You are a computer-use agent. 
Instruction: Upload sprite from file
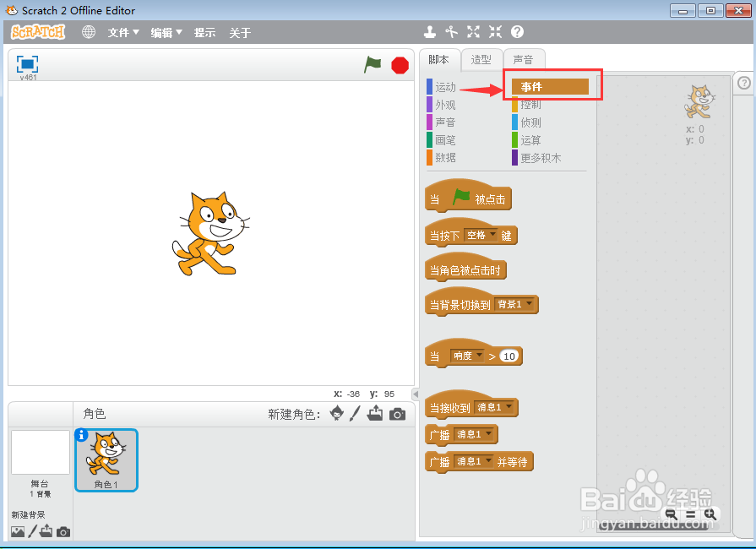375,413
